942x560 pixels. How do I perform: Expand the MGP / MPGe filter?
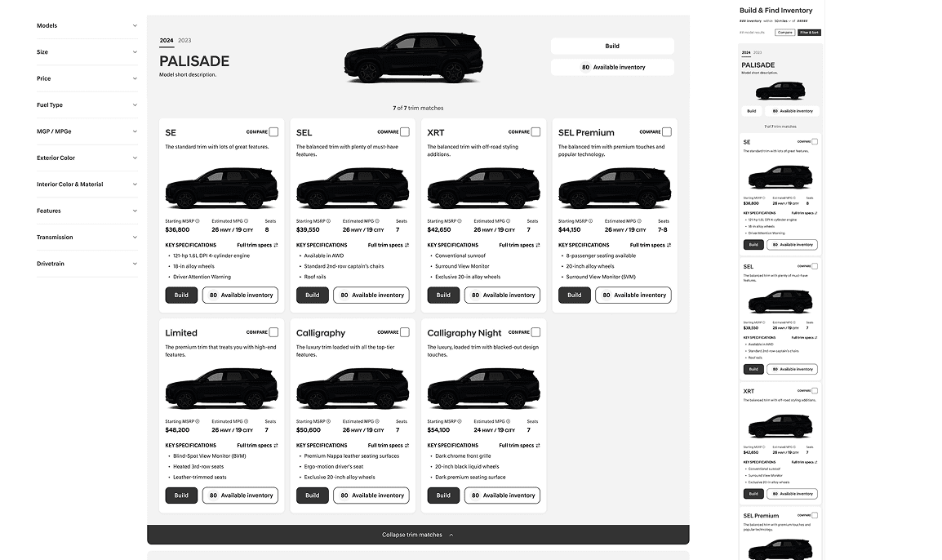click(x=87, y=131)
